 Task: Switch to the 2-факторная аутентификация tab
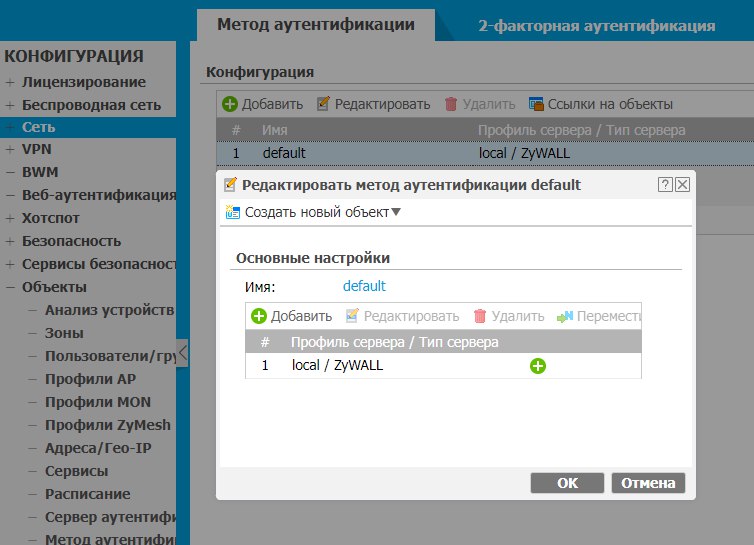tap(597, 25)
